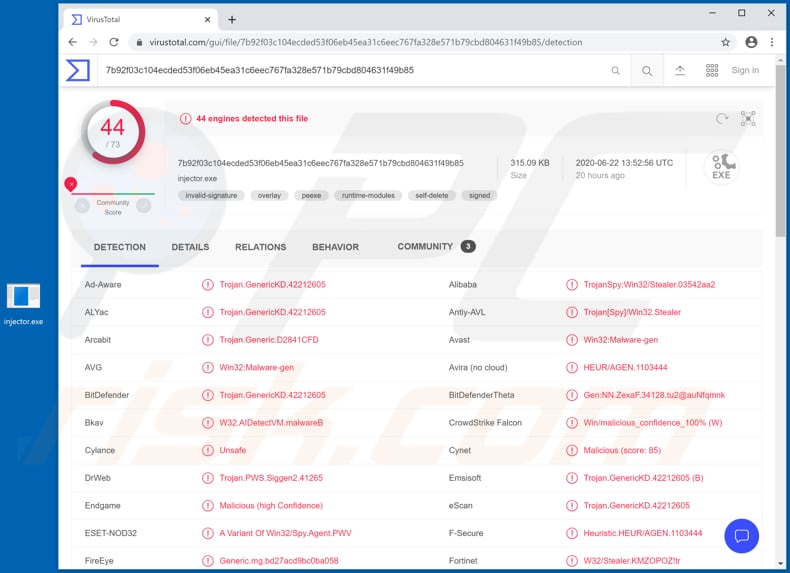Image resolution: width=790 pixels, height=573 pixels.
Task: Click Trojan[Spy]/Win32.Stealer Antiy-AVL result
Action: click(632, 312)
